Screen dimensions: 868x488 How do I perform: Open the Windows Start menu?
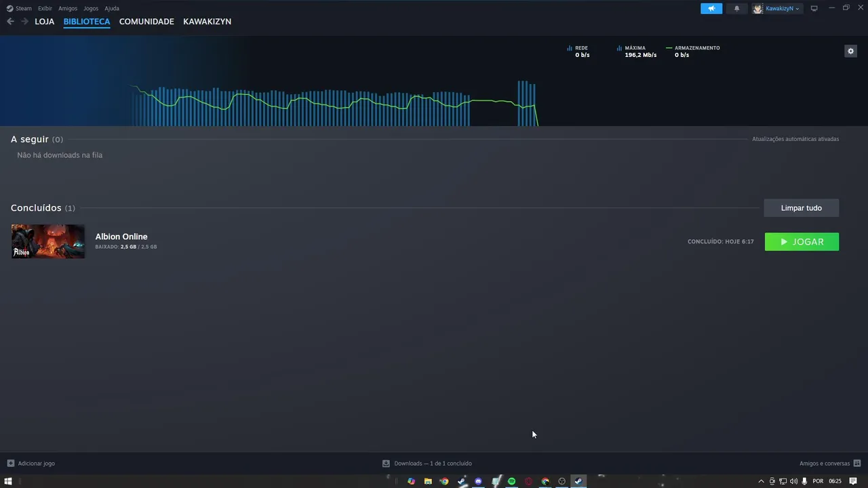(8, 481)
